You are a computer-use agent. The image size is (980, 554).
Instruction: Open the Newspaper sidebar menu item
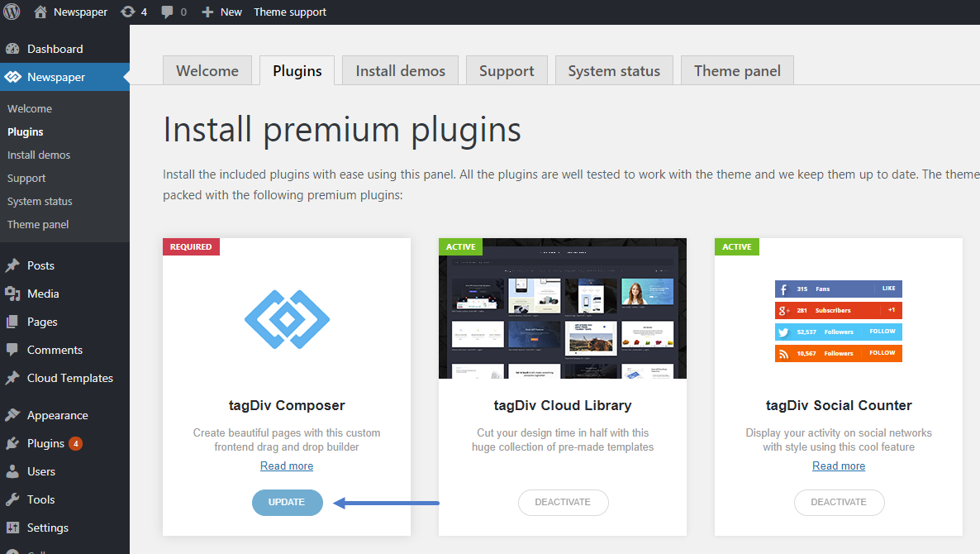65,77
